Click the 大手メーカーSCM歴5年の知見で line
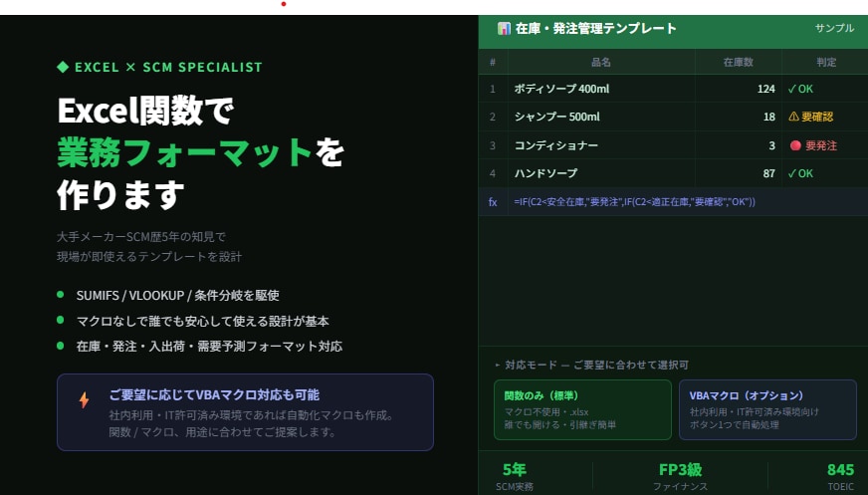The width and height of the screenshot is (868, 495). coord(141,237)
